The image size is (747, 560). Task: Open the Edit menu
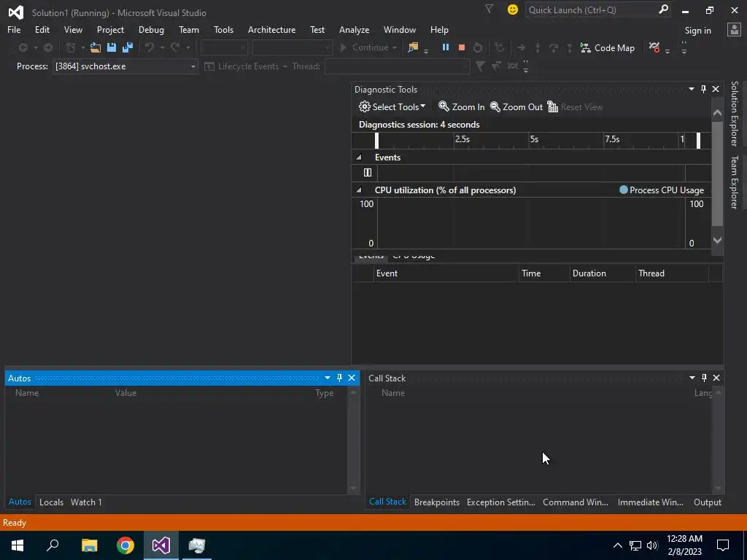42,29
